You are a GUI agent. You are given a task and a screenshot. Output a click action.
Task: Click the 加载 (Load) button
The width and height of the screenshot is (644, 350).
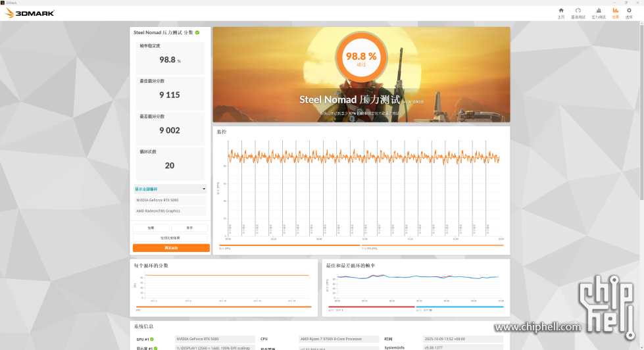tap(151, 228)
